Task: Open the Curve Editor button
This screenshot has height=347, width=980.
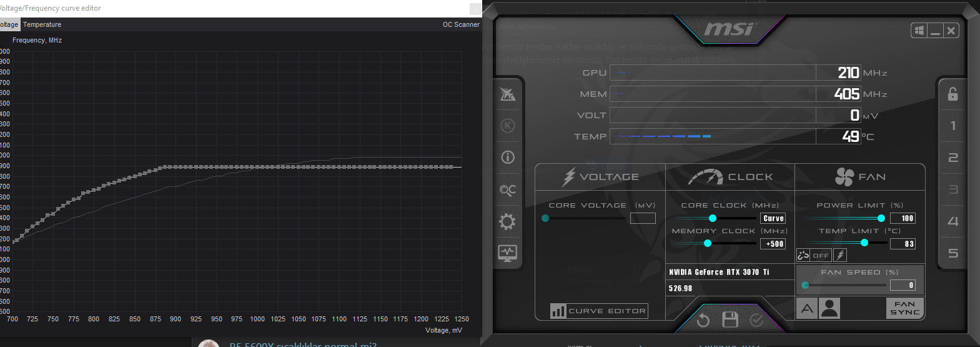Action: pos(598,311)
